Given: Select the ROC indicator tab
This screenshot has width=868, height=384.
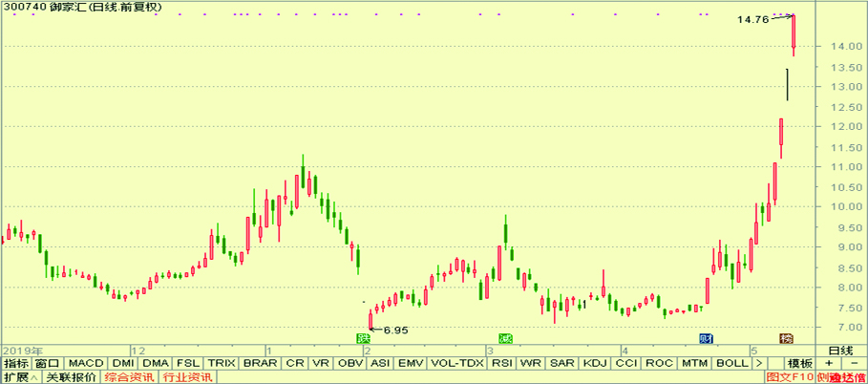Looking at the screenshot, I should tap(660, 364).
